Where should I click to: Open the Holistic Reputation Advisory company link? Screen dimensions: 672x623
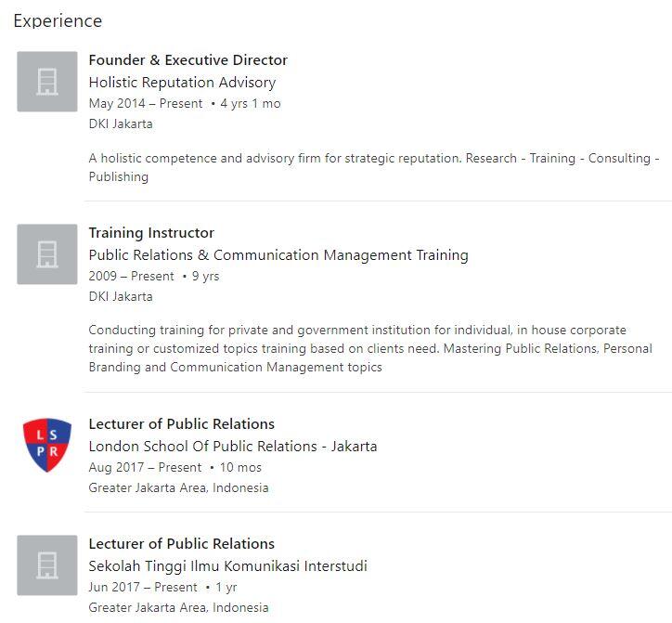(182, 83)
